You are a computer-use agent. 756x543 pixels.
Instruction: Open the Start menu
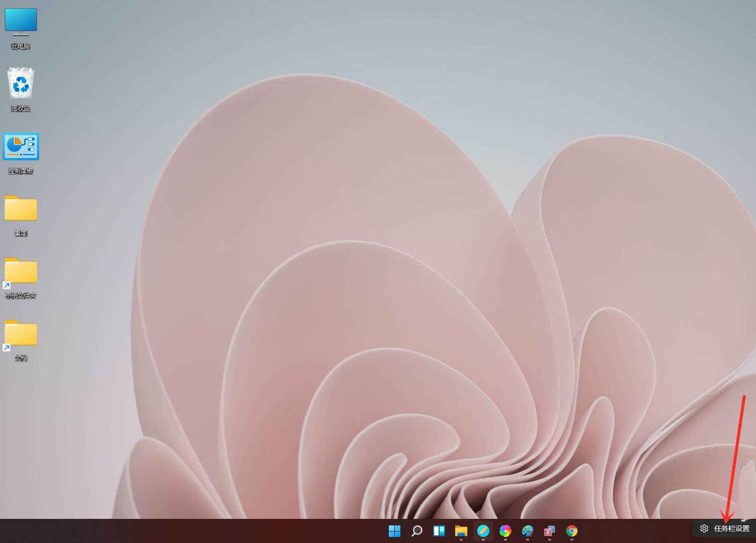(x=394, y=530)
